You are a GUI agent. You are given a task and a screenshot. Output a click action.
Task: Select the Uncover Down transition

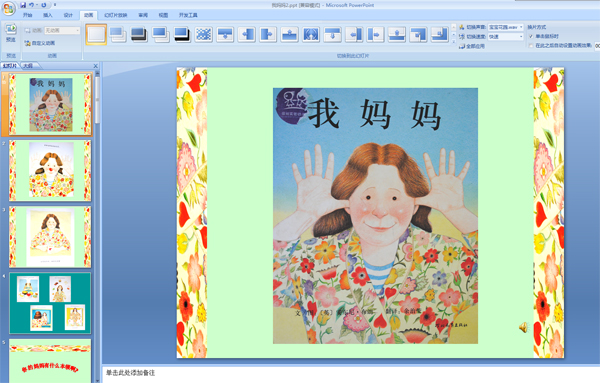[332, 34]
